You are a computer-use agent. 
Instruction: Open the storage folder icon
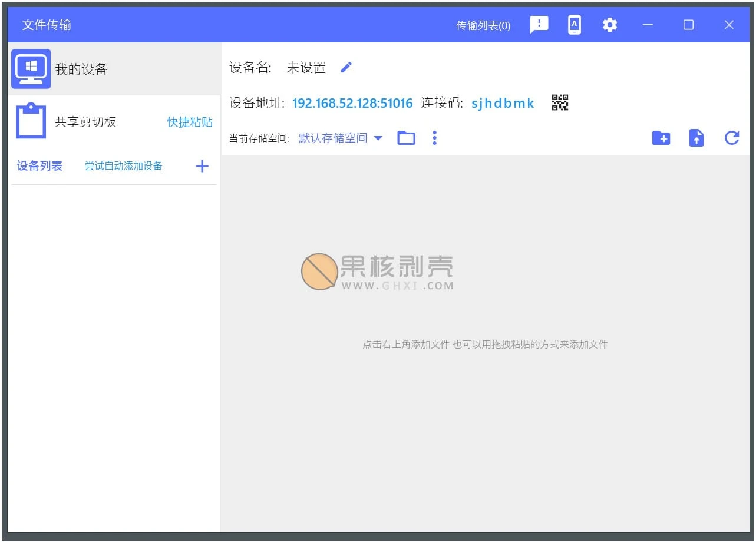[406, 138]
